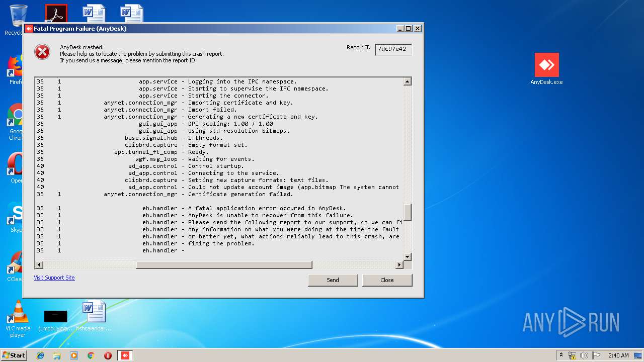Open the Visit Support Site link
The height and width of the screenshot is (362, 644).
coord(54,278)
